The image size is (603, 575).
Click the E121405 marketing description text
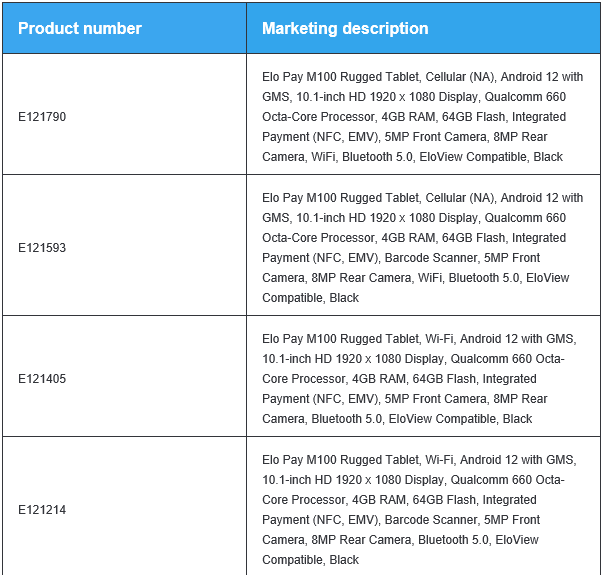(419, 379)
